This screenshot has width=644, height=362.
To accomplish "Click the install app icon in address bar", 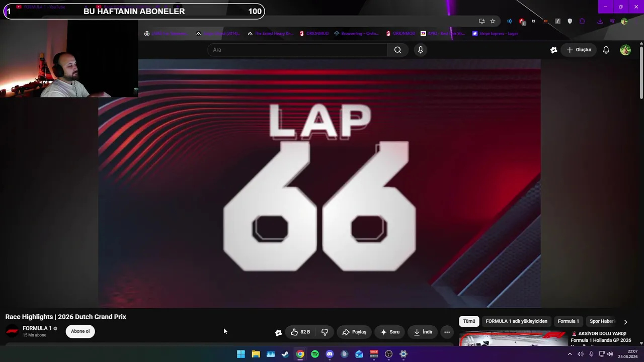I will tap(481, 21).
